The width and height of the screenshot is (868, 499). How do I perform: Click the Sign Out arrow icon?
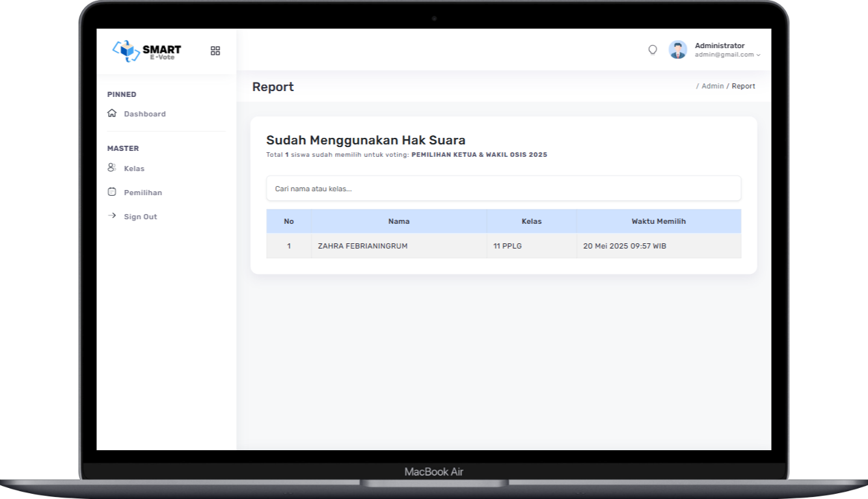(111, 215)
